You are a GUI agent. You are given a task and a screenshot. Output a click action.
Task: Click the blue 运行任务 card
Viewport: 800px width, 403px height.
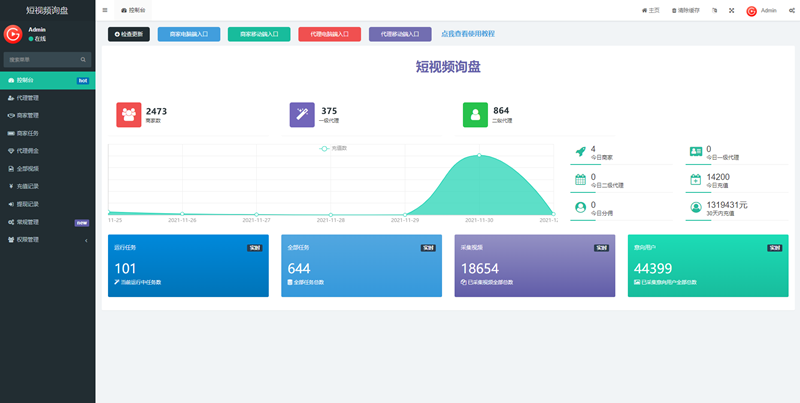pyautogui.click(x=188, y=266)
